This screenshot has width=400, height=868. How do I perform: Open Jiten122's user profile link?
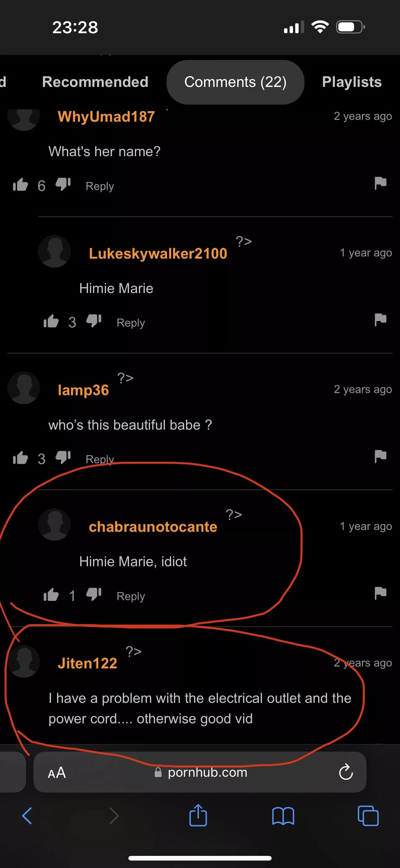[x=87, y=663]
